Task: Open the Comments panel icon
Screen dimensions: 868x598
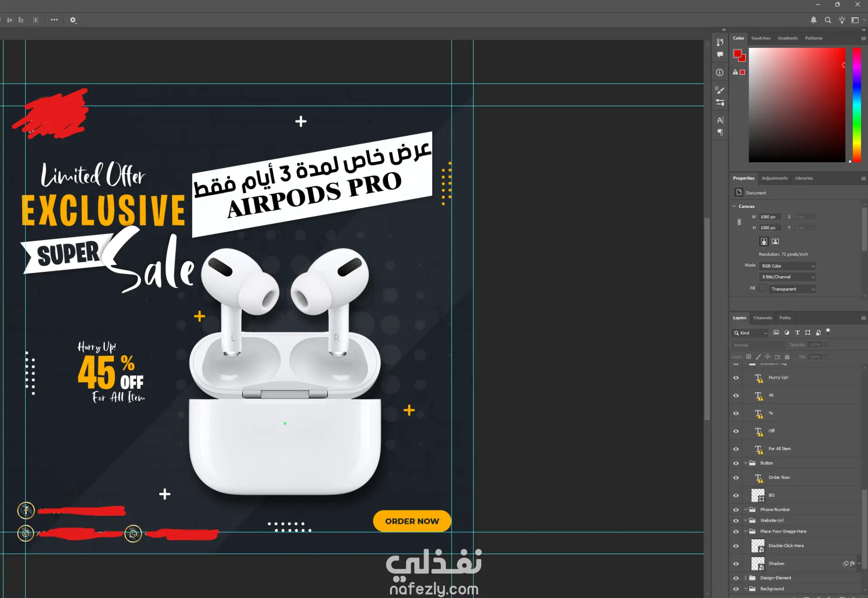Action: [720, 55]
